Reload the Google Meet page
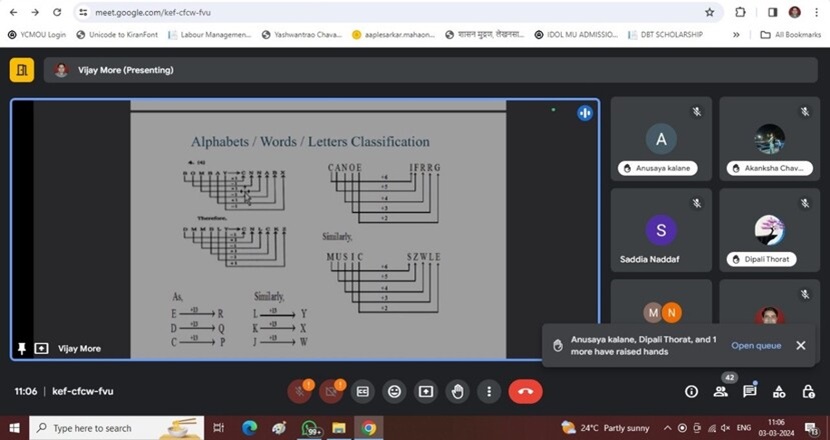The image size is (830, 440). pyautogui.click(x=57, y=12)
